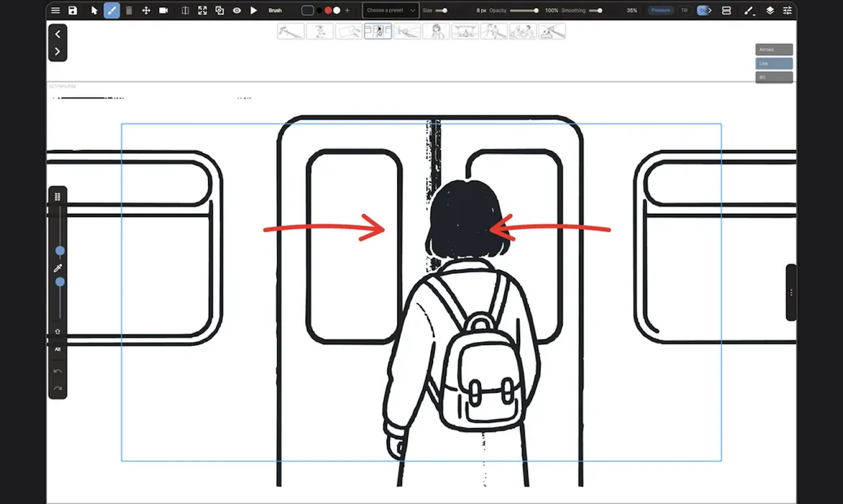
Task: Click the undo arrow in left panel
Action: coord(57,371)
